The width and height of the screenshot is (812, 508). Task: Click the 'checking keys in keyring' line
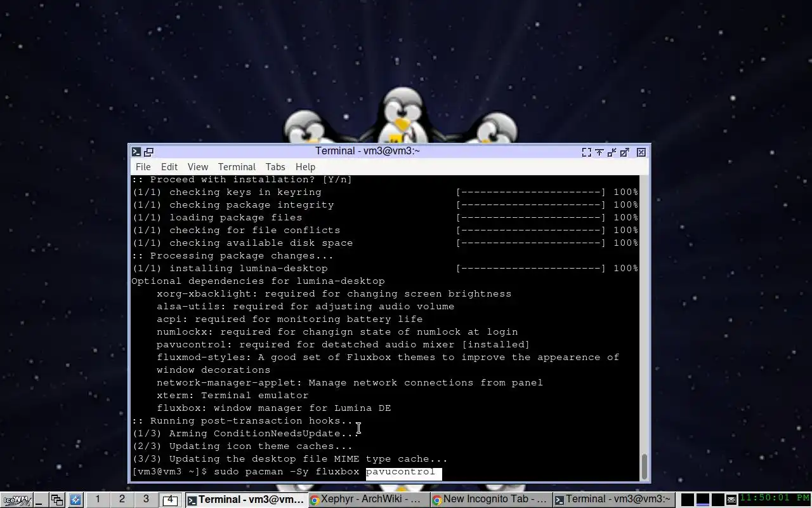pyautogui.click(x=384, y=192)
